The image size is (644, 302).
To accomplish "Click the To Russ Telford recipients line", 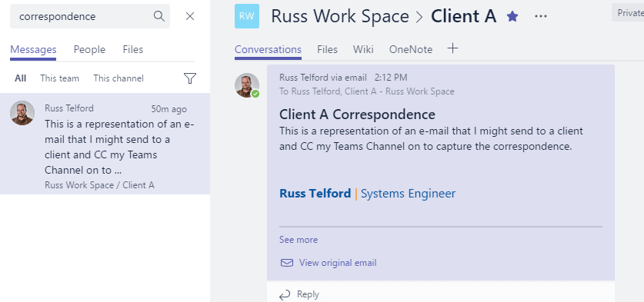I will point(367,91).
